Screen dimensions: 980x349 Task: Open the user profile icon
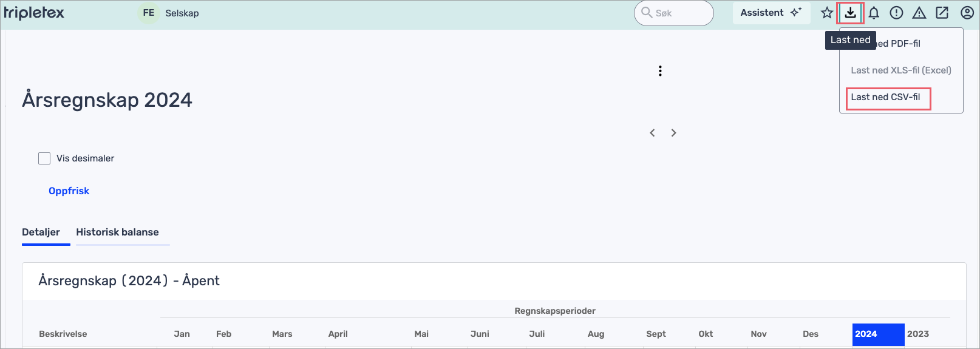point(967,13)
